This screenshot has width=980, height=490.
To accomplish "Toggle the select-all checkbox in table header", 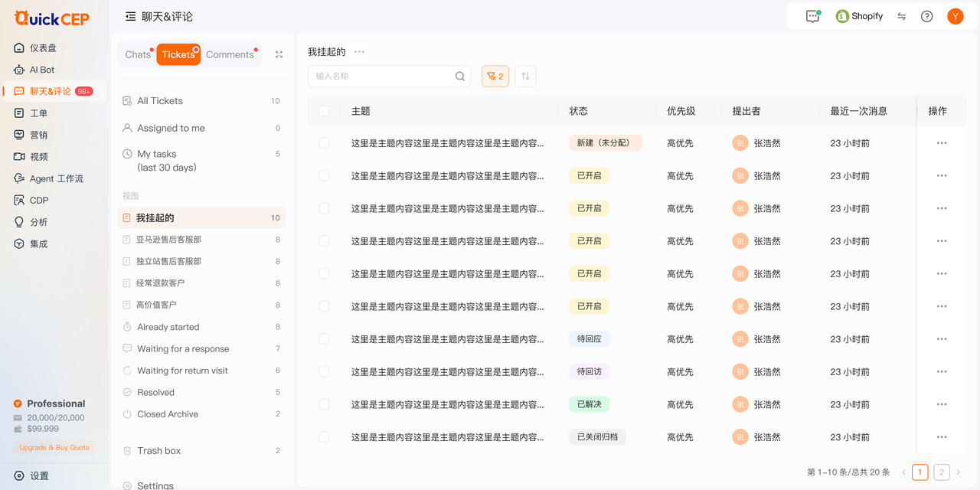I will coord(324,111).
